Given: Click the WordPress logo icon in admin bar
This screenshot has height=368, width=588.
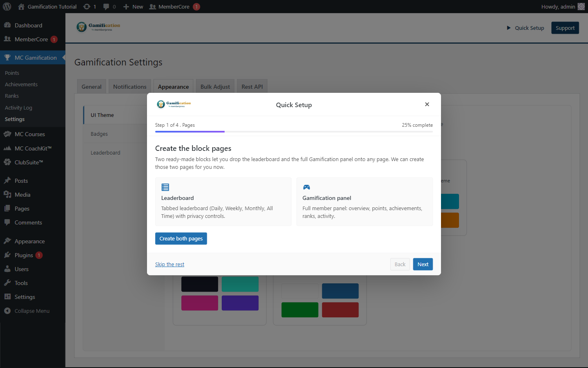Looking at the screenshot, I should pos(7,7).
